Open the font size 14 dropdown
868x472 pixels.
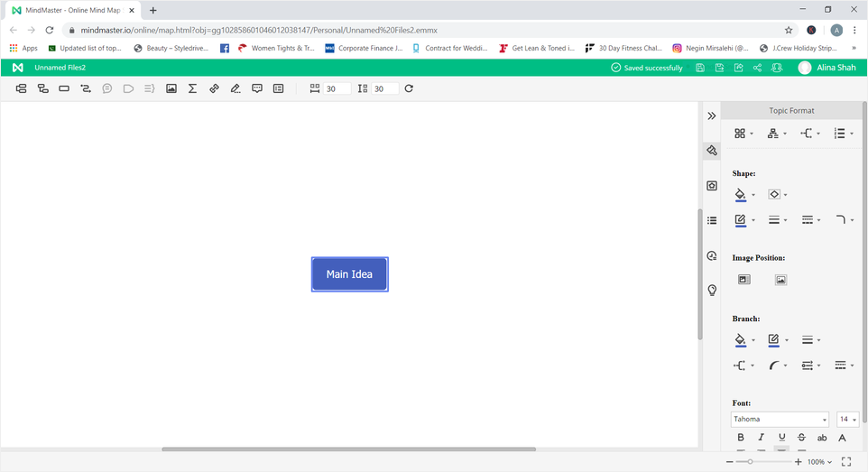(847, 420)
